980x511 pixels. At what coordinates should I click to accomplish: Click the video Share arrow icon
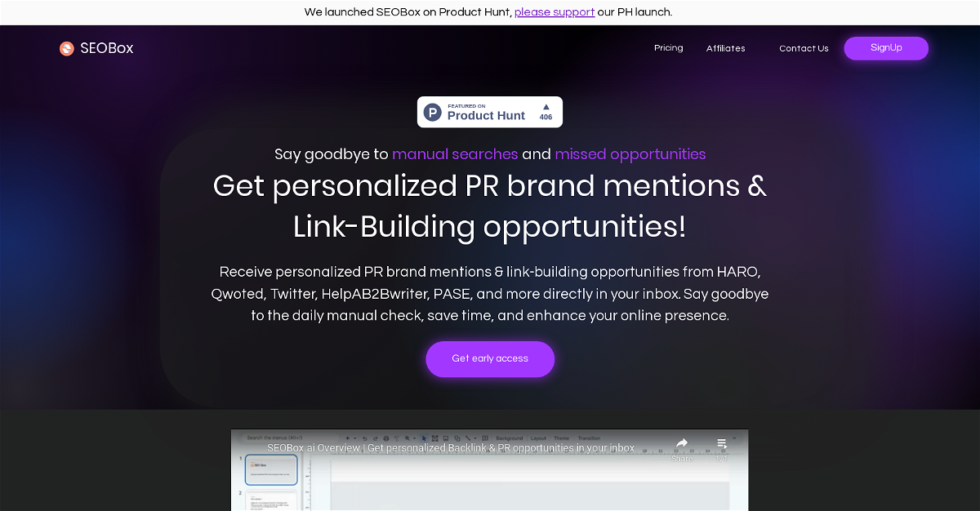point(682,443)
